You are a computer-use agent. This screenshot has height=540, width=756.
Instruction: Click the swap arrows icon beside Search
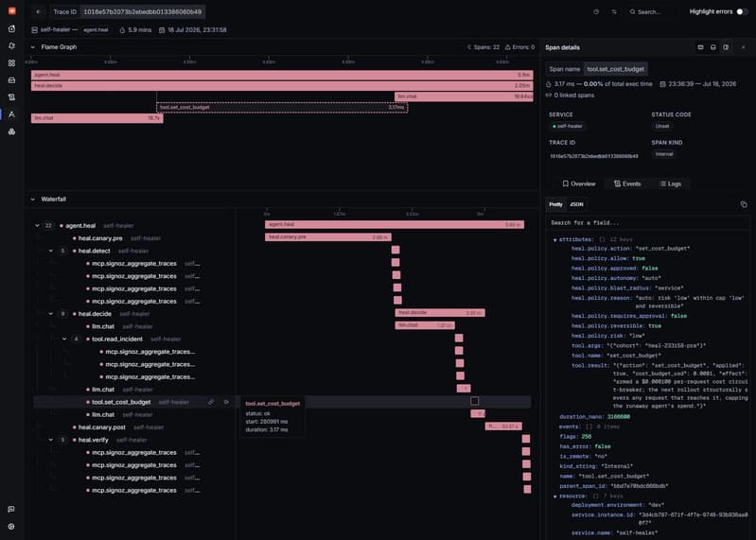pyautogui.click(x=614, y=11)
